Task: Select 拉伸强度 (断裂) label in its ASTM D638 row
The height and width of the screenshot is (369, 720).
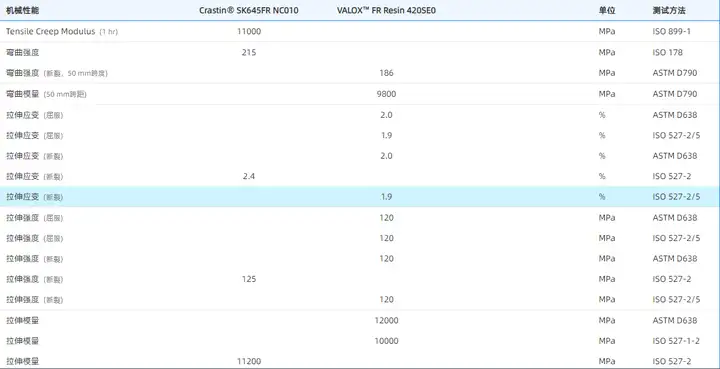Action: 34,258
